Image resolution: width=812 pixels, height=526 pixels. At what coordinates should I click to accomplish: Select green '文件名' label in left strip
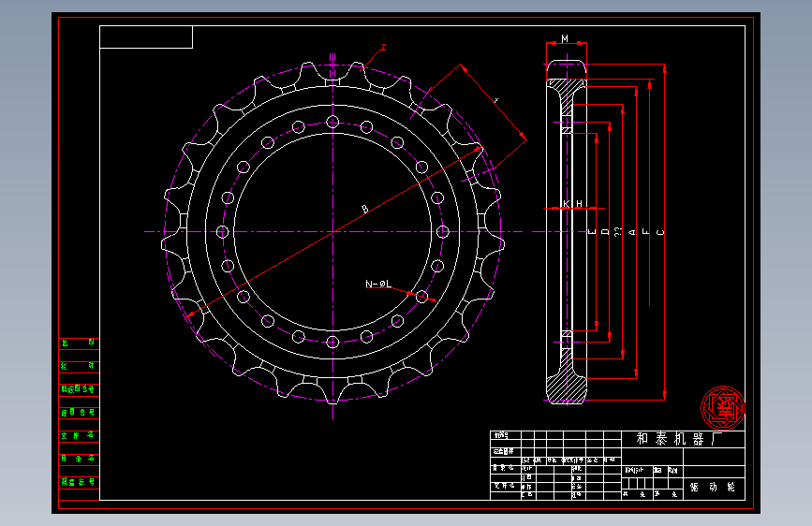78,435
